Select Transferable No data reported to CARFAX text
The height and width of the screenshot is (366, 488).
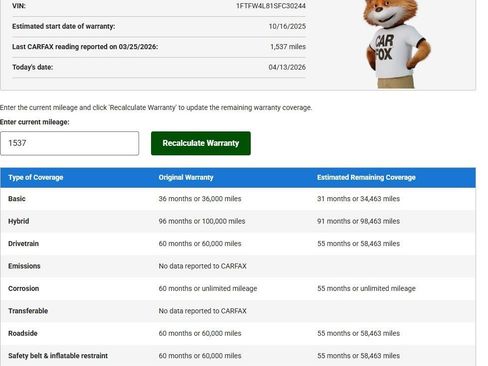tap(202, 311)
